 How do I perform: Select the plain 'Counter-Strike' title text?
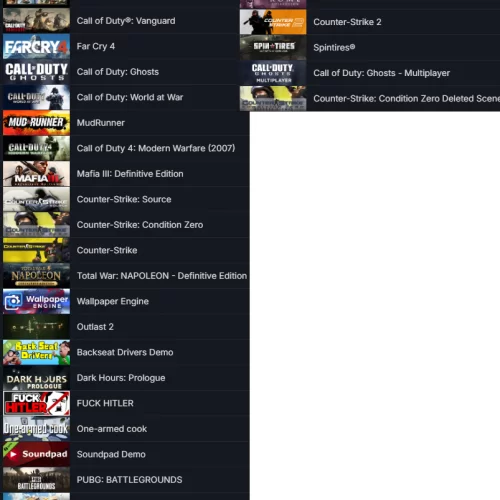[x=107, y=250]
